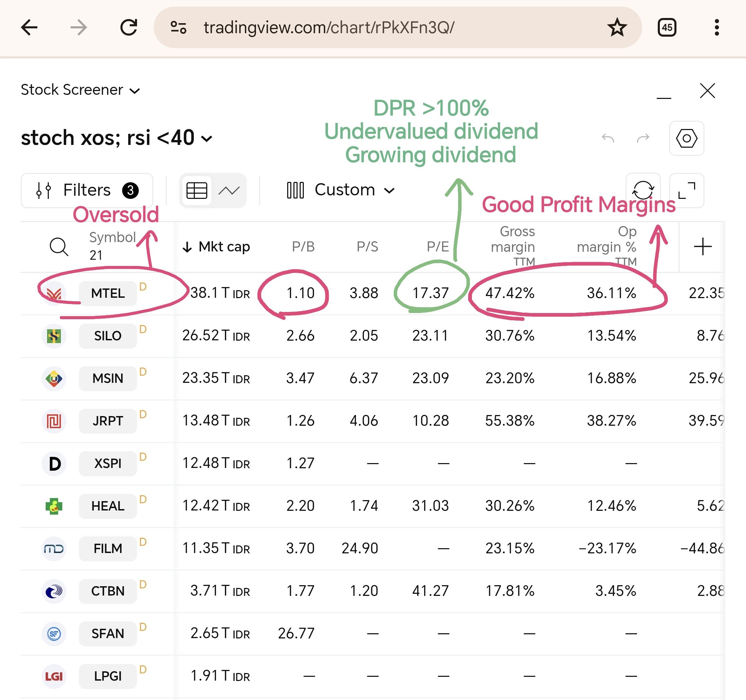
Task: Open the JRPT symbol
Action: 108,421
